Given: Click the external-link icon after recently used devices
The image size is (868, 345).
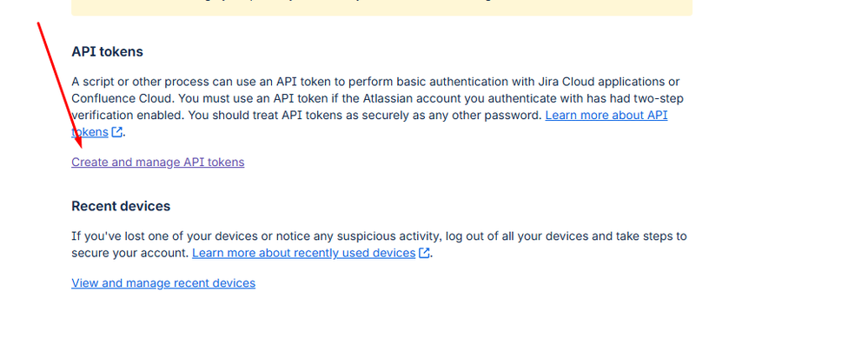Looking at the screenshot, I should tap(424, 253).
